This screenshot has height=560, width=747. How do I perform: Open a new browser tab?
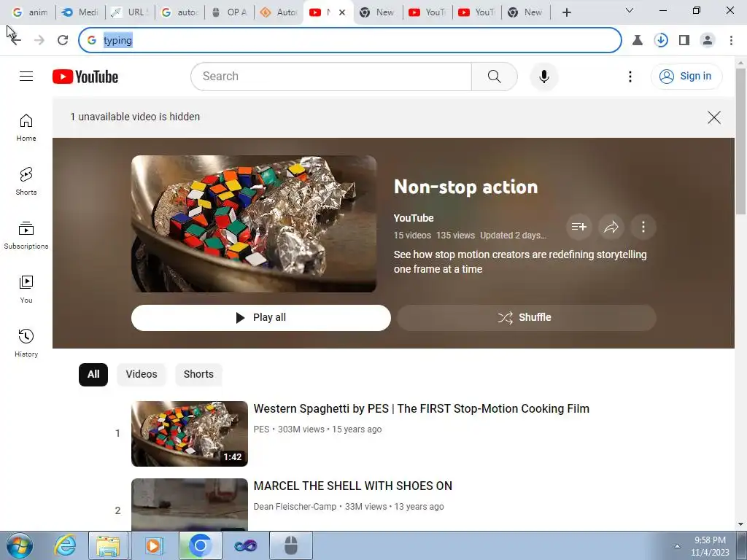pos(566,12)
